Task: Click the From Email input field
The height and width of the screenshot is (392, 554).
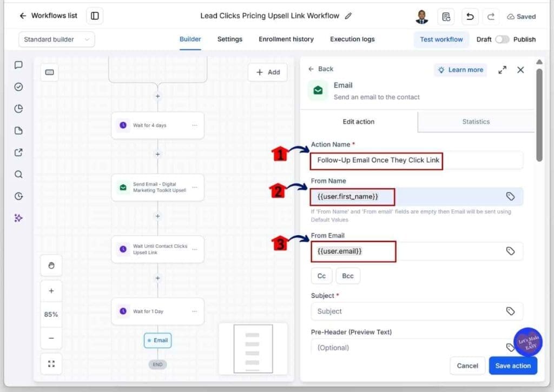Action: 417,251
